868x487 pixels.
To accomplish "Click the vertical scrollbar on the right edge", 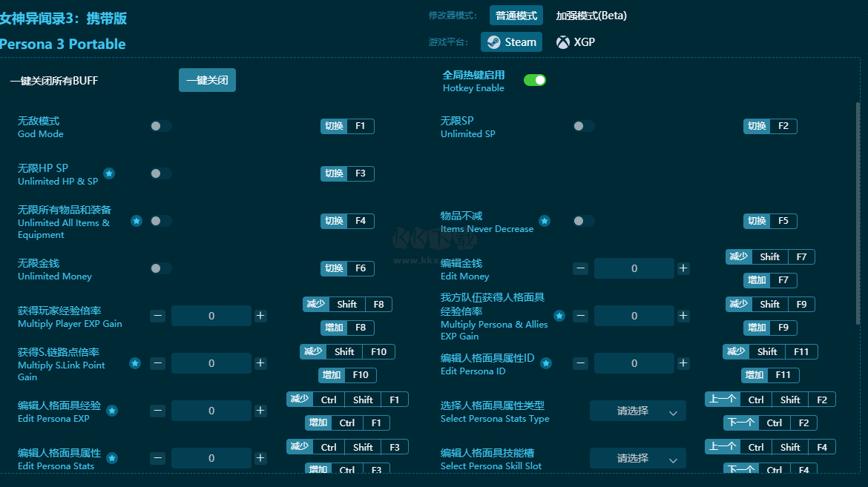I will click(x=858, y=213).
